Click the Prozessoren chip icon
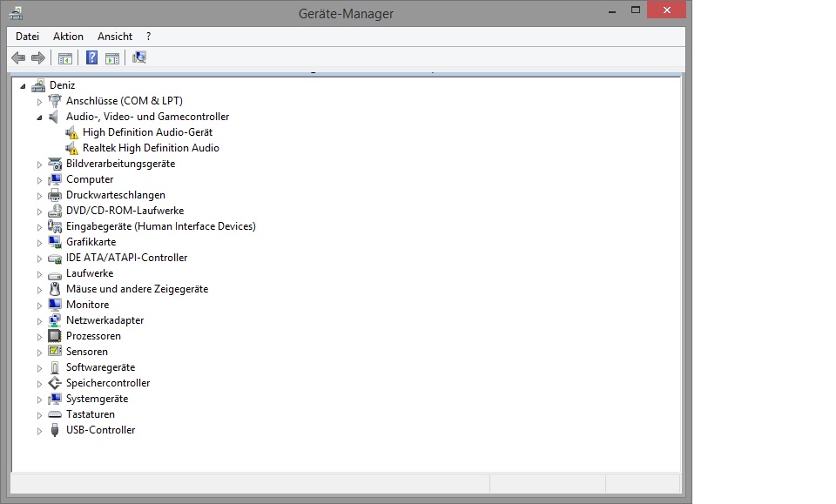836x504 pixels. (54, 336)
